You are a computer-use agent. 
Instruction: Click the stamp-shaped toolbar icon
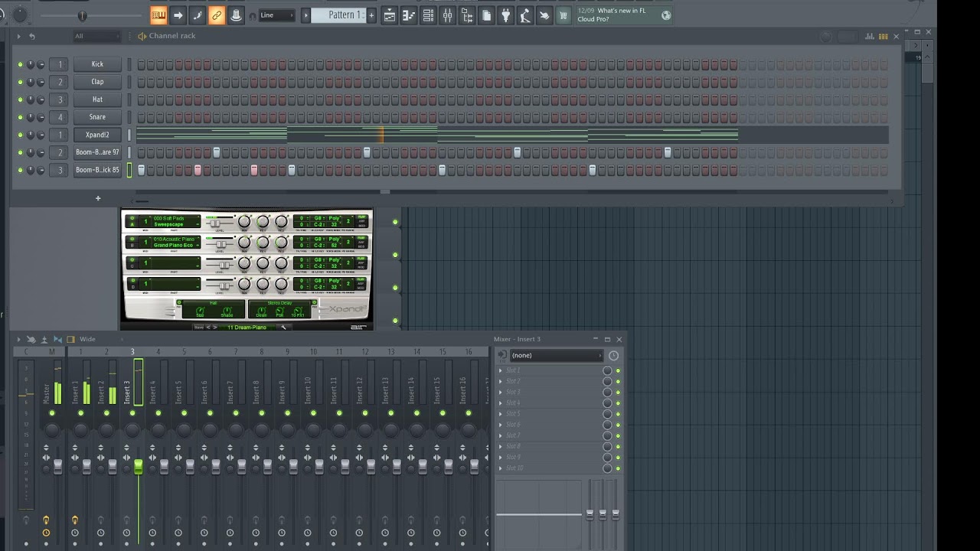click(237, 15)
